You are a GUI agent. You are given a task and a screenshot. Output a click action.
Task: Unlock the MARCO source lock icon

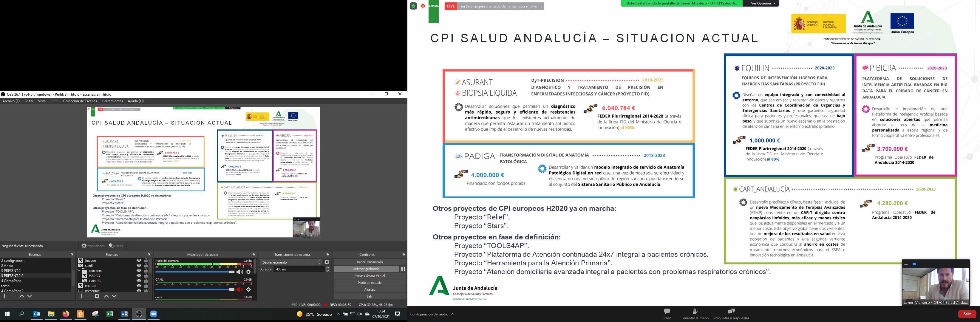(x=146, y=275)
